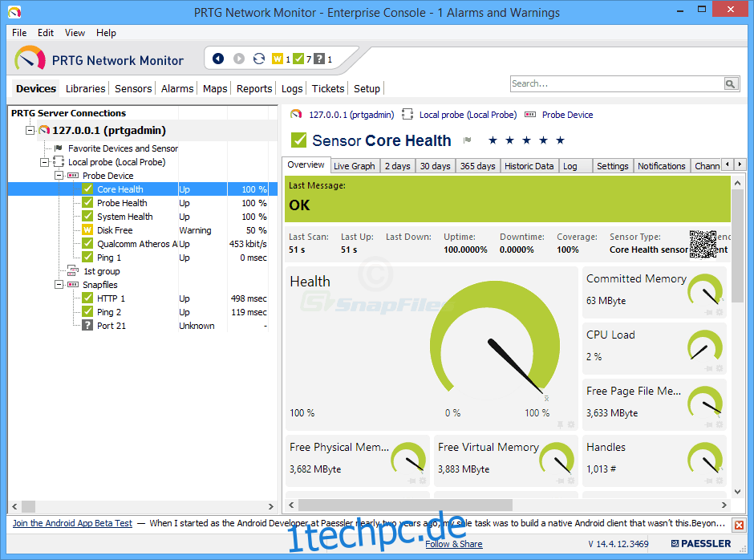
Task: Click the fifth priority star
Action: coord(560,140)
